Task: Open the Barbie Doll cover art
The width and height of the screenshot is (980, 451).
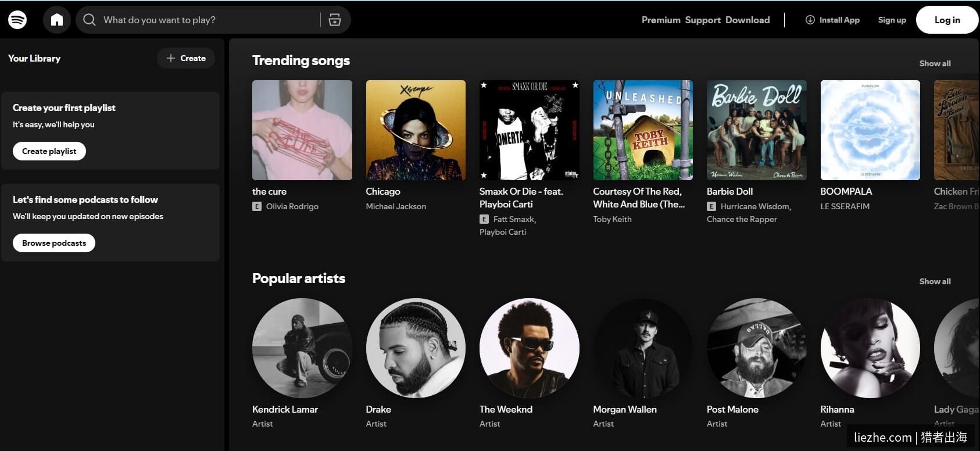Action: (757, 130)
